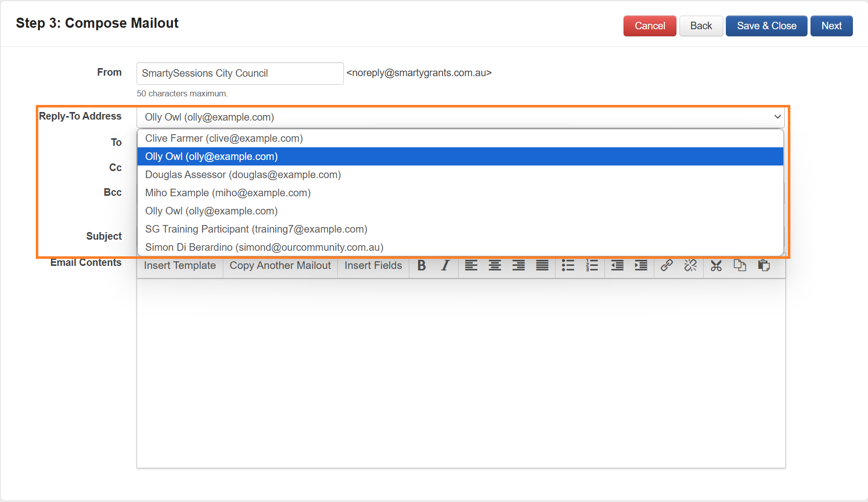Image resolution: width=868 pixels, height=502 pixels.
Task: Click the paste clipboard icon
Action: coord(764,265)
